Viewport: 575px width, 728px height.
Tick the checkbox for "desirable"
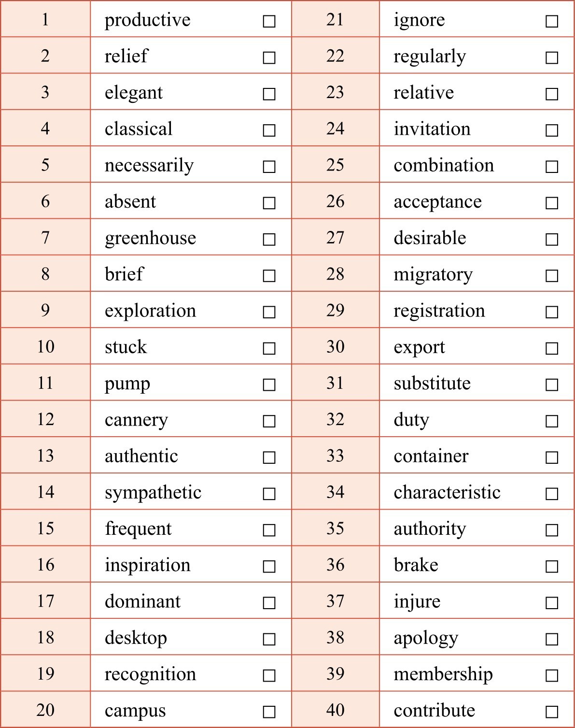click(x=552, y=239)
